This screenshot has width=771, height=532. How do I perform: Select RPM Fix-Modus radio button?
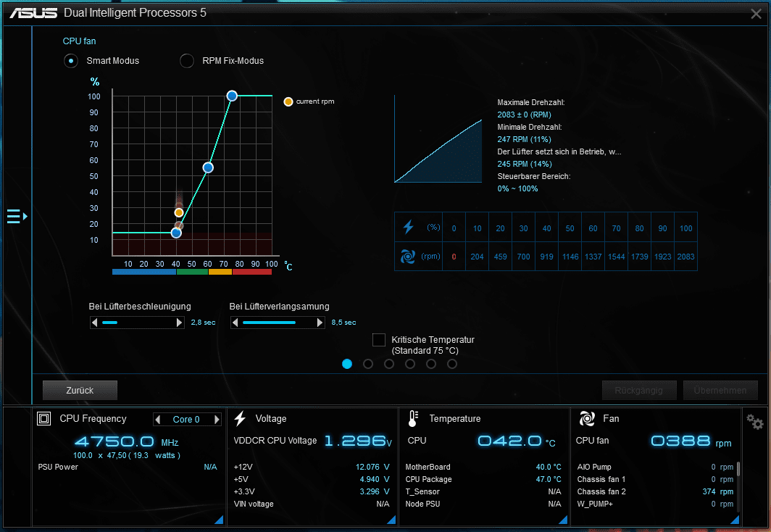click(x=187, y=61)
